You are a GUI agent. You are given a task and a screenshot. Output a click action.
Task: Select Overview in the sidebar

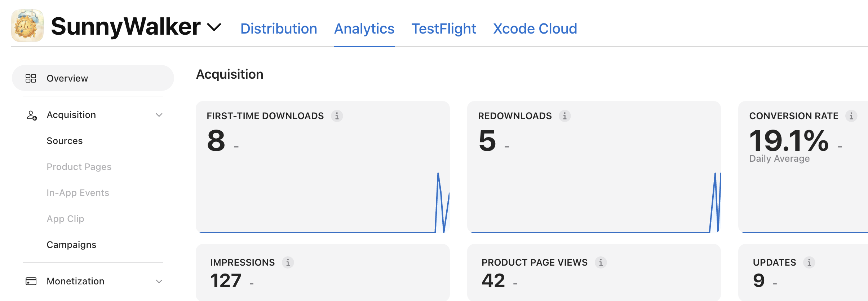(93, 78)
